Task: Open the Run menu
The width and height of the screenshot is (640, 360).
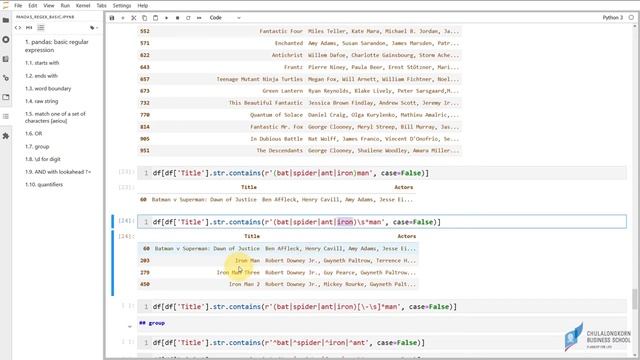Action: pyautogui.click(x=65, y=6)
